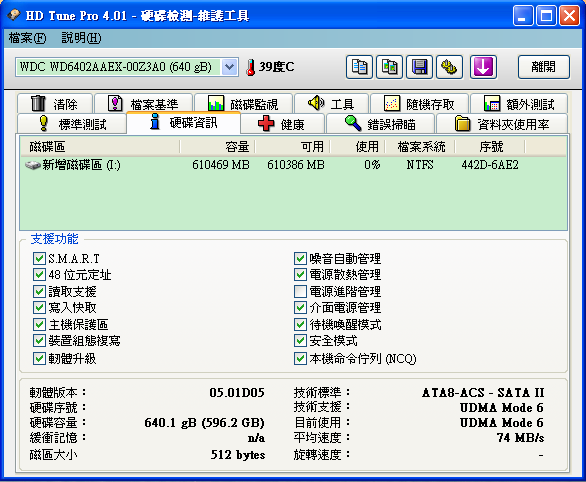
Task: Open the 檔案(F) menu
Action: click(27, 38)
